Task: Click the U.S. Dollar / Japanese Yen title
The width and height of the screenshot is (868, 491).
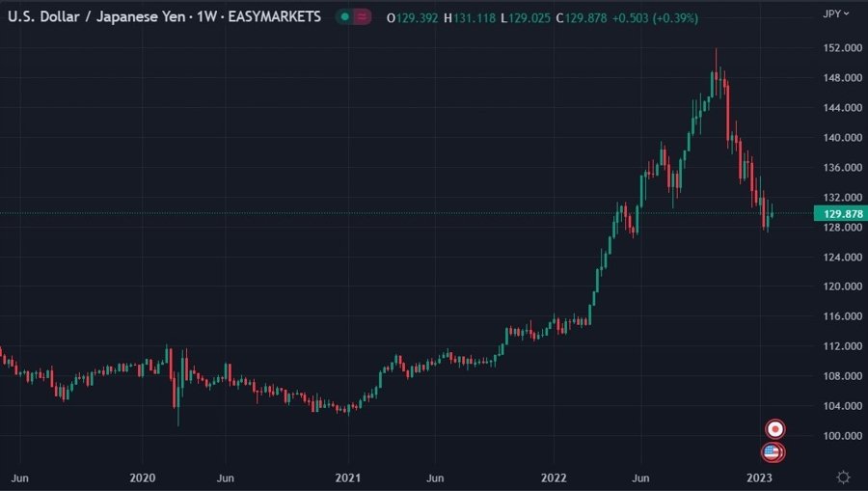Action: (92, 17)
